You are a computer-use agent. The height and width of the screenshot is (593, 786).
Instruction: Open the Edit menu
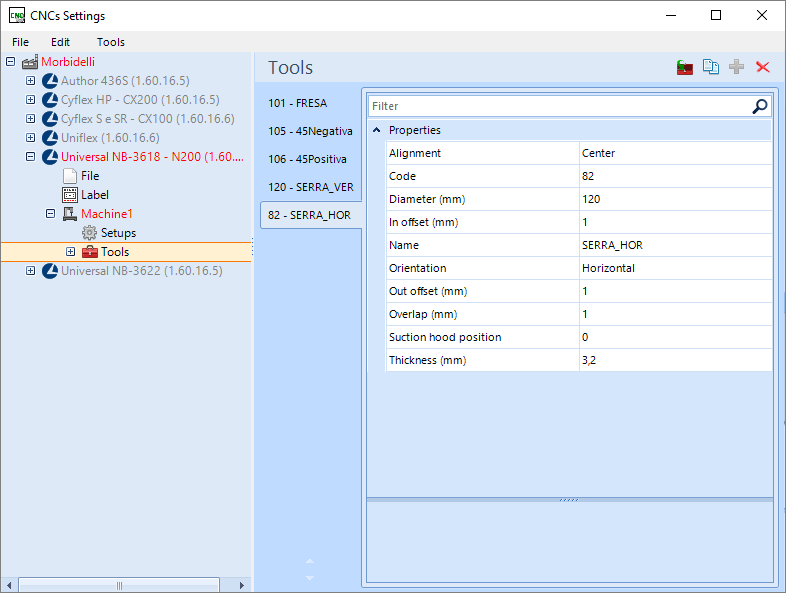60,42
